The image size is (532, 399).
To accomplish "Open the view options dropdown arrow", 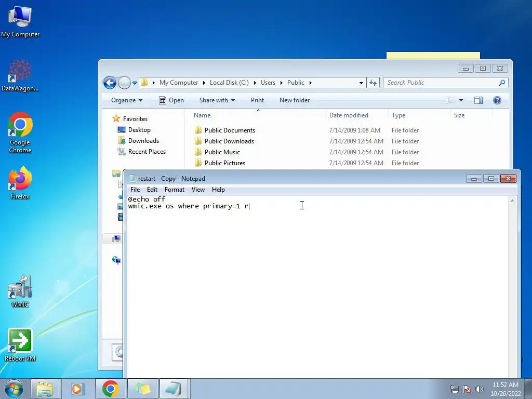I will point(461,100).
